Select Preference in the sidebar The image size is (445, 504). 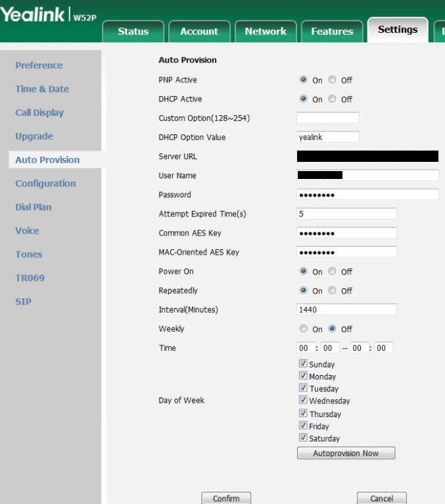(39, 65)
